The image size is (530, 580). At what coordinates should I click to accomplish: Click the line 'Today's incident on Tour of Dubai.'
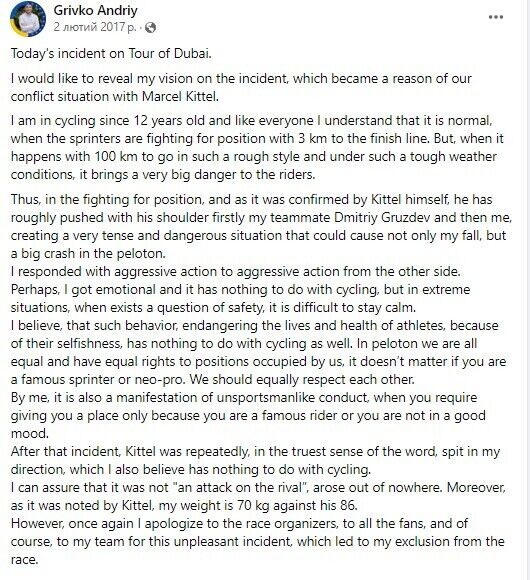point(111,54)
